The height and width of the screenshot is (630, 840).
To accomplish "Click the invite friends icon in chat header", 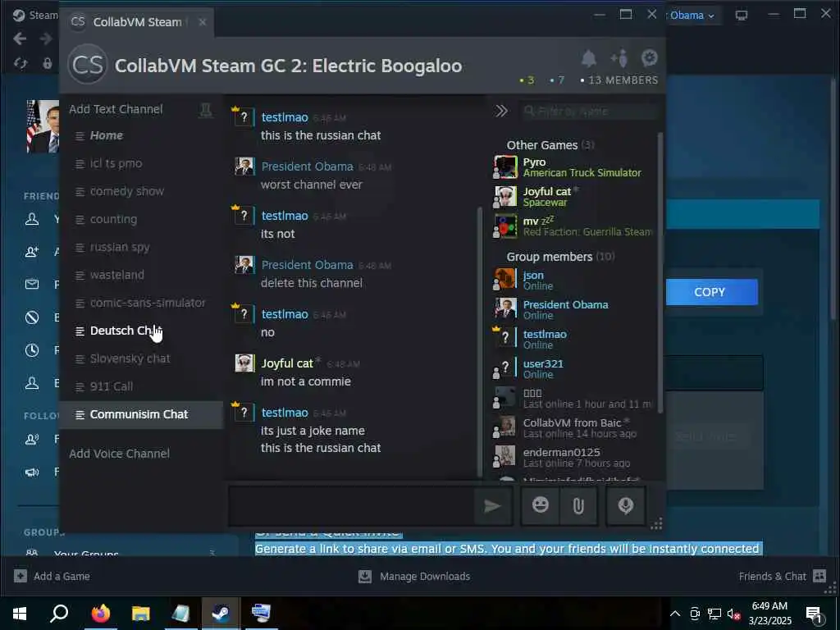I will click(x=619, y=58).
